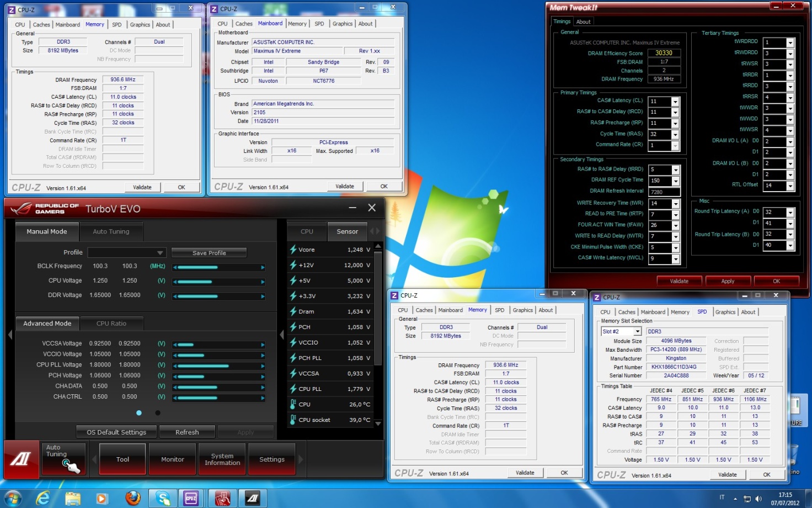Click the CPU Voltage slider's increase arrow
Screen dimensions: 812x508
[263, 282]
